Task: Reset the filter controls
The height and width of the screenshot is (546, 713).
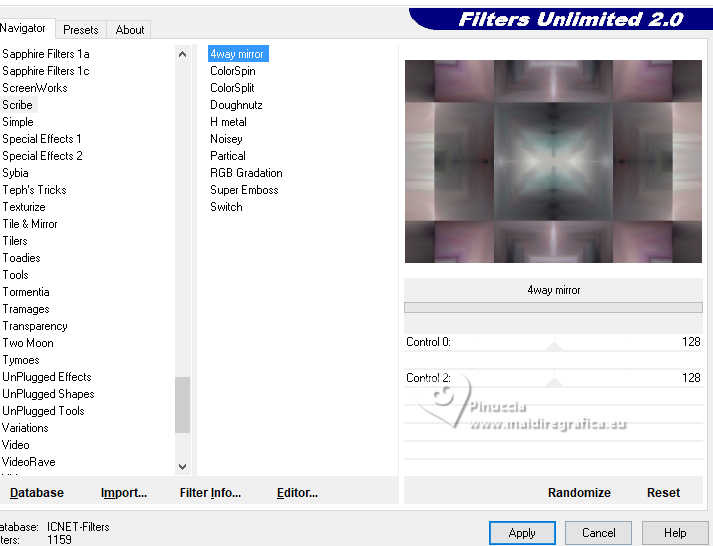Action: pos(663,493)
